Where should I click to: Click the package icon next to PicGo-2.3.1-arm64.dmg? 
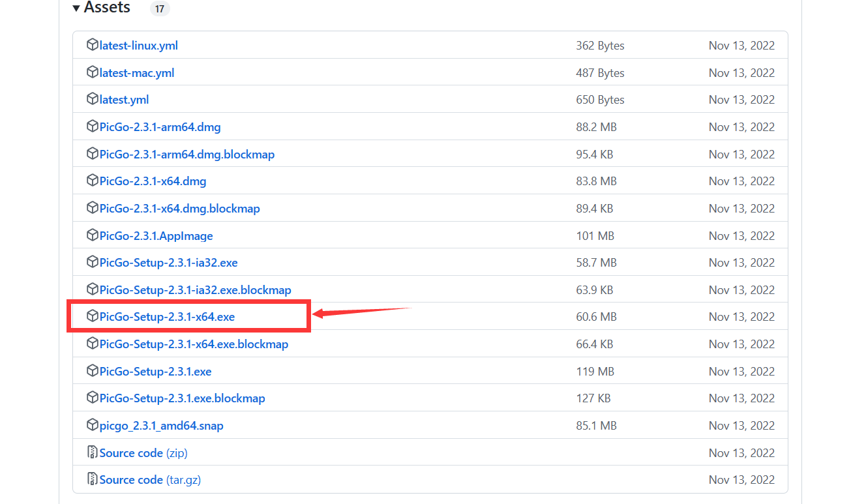tap(92, 126)
